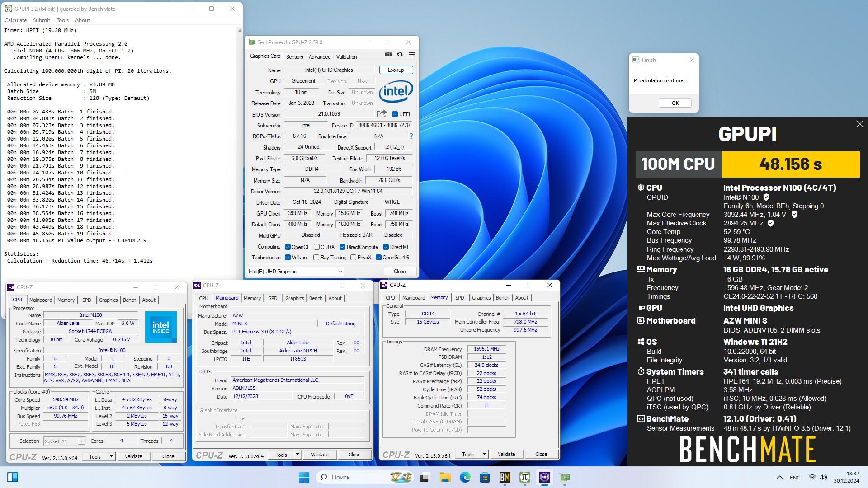
Task: Take a GPU-Z screenshot with camera icon
Action: pos(388,55)
